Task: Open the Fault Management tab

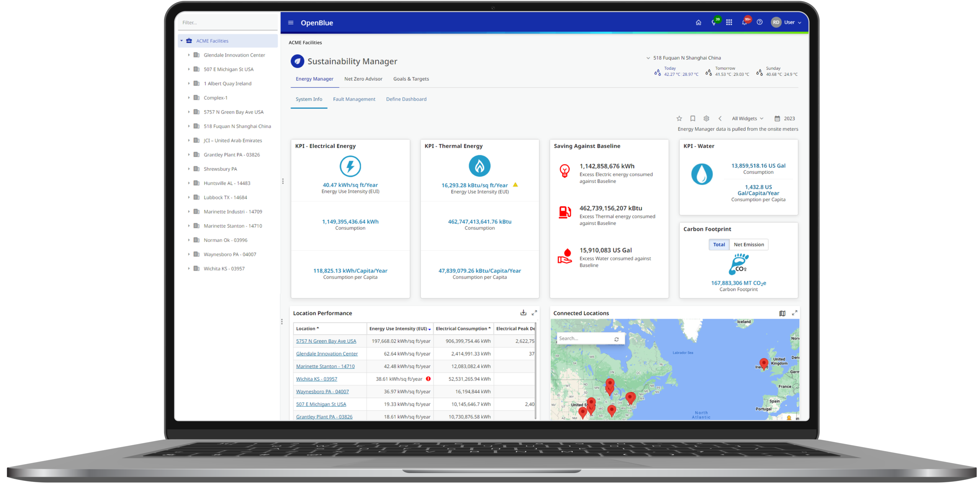Action: pyautogui.click(x=354, y=99)
